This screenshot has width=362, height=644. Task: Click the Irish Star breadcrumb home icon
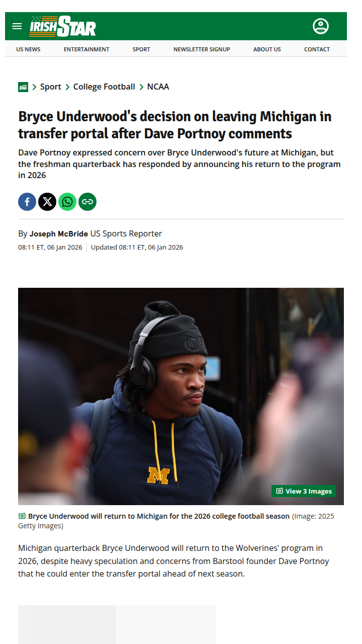pos(23,87)
